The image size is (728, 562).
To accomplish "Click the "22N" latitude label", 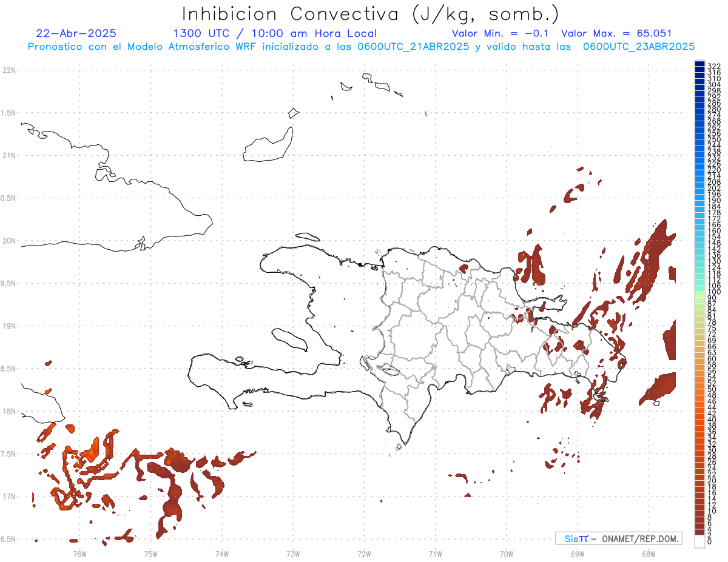I will pyautogui.click(x=10, y=70).
